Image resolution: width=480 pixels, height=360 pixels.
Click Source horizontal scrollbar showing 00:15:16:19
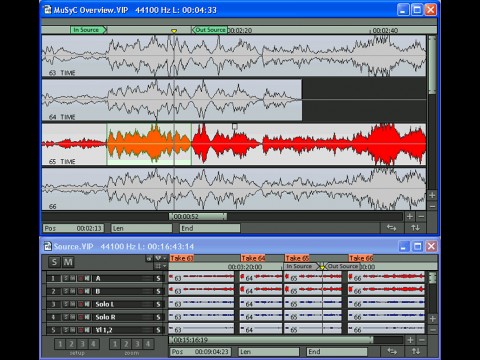271,340
